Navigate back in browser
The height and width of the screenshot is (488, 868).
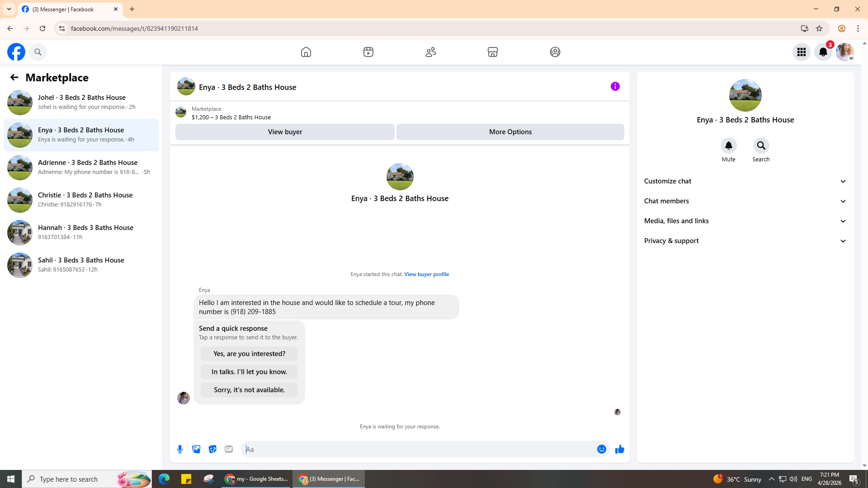(x=10, y=28)
